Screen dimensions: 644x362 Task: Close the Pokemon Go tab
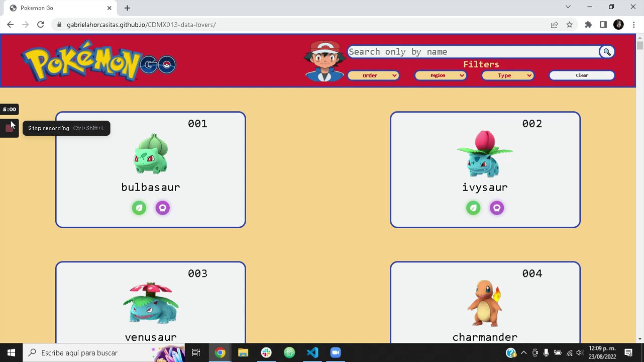[x=110, y=8]
